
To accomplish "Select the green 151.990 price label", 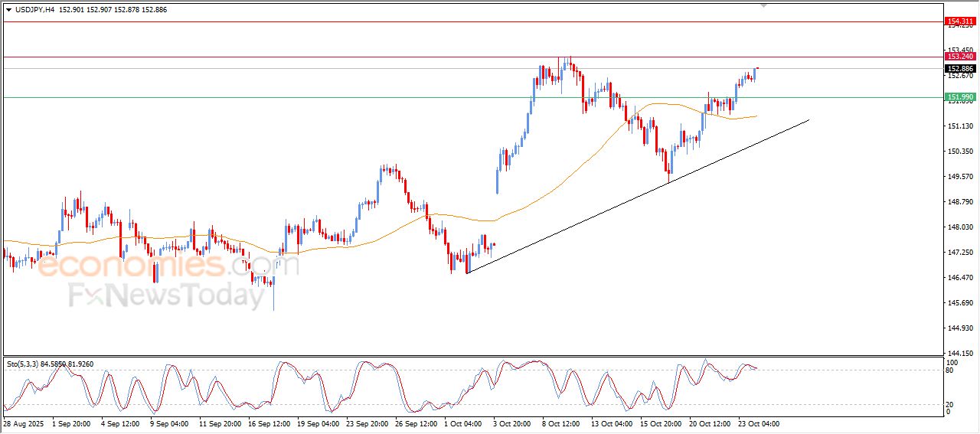I will 960,97.
